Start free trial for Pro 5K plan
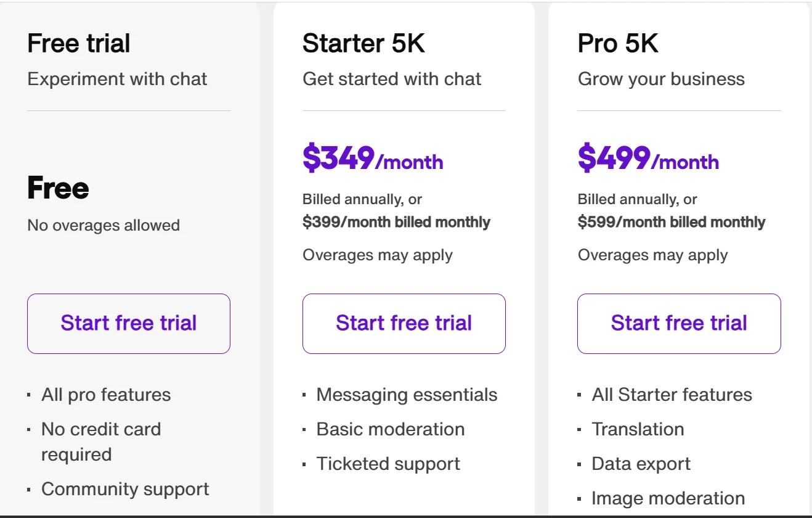812x518 pixels. tap(679, 323)
